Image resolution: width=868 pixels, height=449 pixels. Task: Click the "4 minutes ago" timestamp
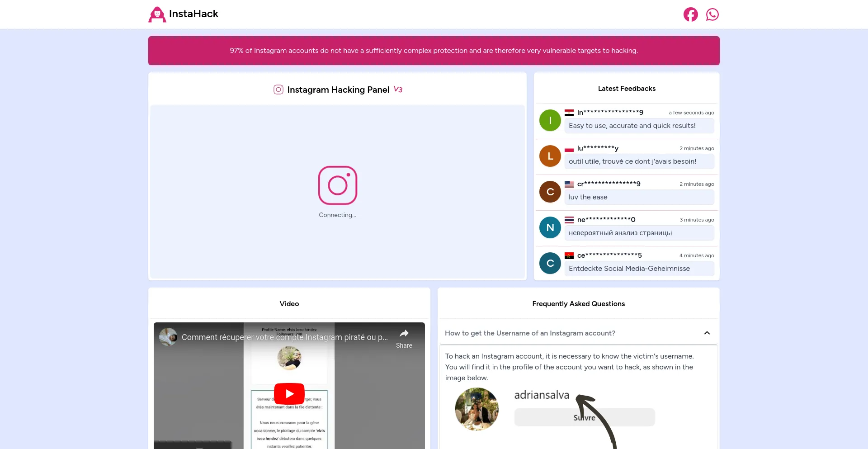point(697,255)
